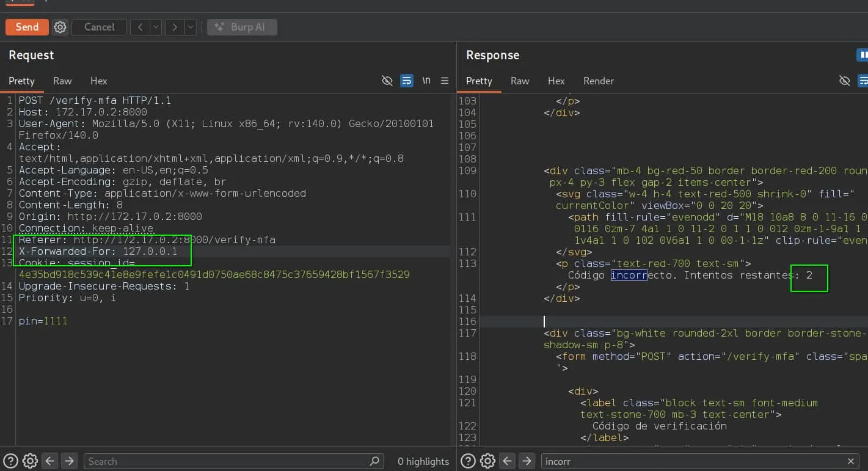This screenshot has width=868, height=471.
Task: Open request settings gear beside Send
Action: tap(60, 27)
